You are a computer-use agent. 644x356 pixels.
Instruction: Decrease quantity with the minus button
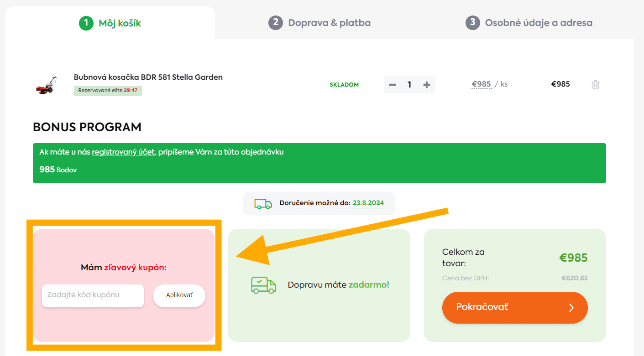(393, 85)
